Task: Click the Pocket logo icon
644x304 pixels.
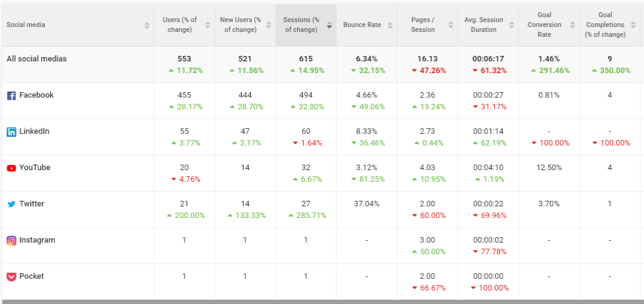Action: pos(12,276)
